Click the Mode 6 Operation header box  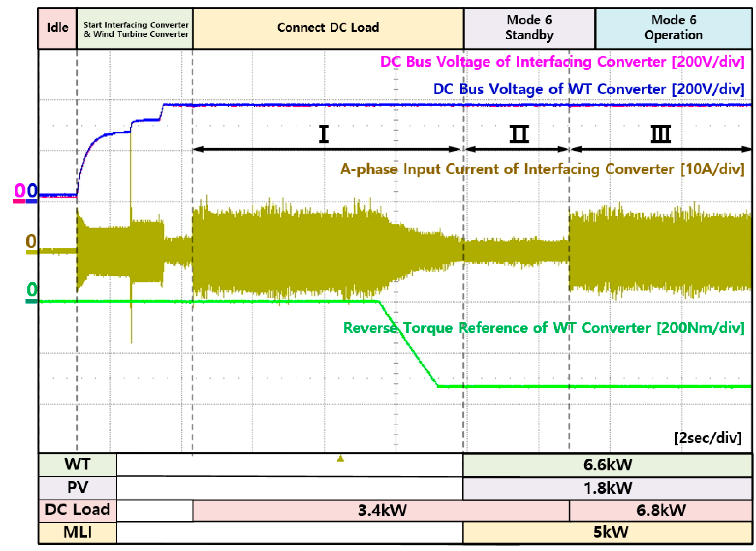pyautogui.click(x=673, y=28)
